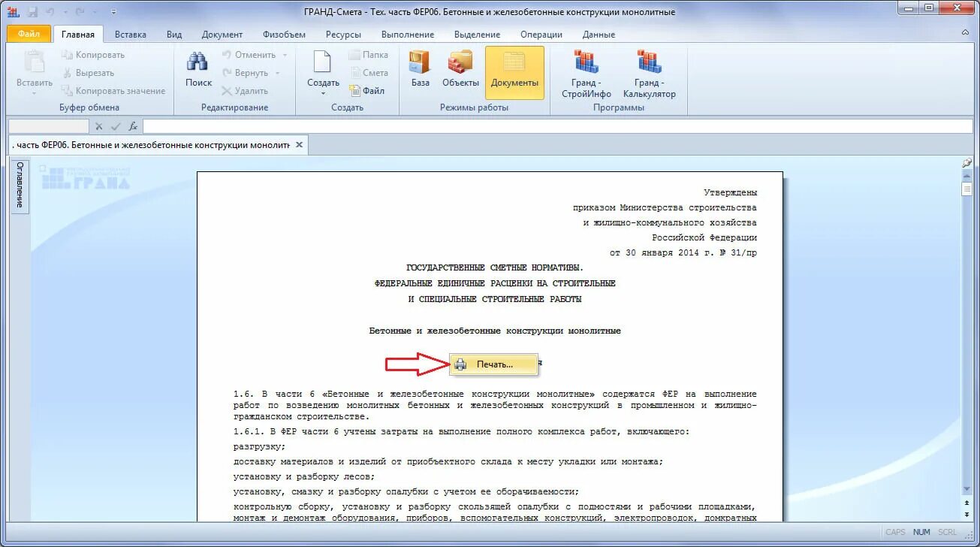Click the vertical scrollbar thumb
The width and height of the screenshot is (980, 547).
point(967,189)
